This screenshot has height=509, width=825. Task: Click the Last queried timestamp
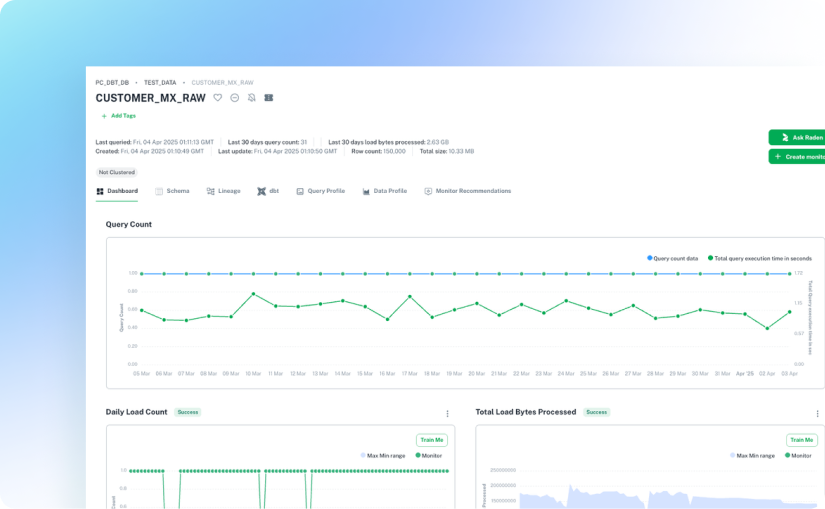click(173, 142)
